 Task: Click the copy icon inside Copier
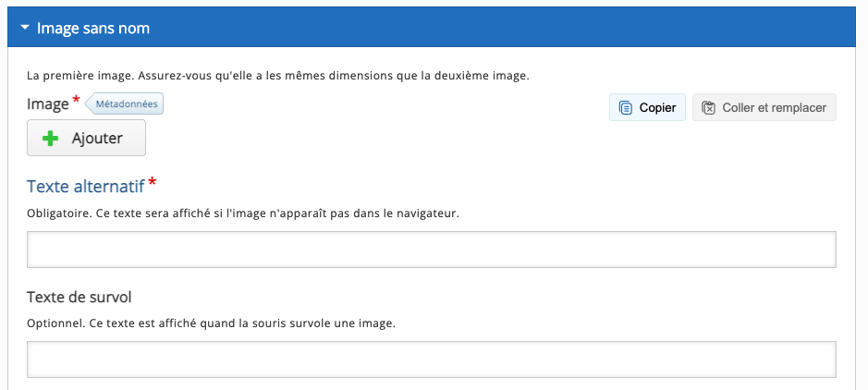[626, 108]
